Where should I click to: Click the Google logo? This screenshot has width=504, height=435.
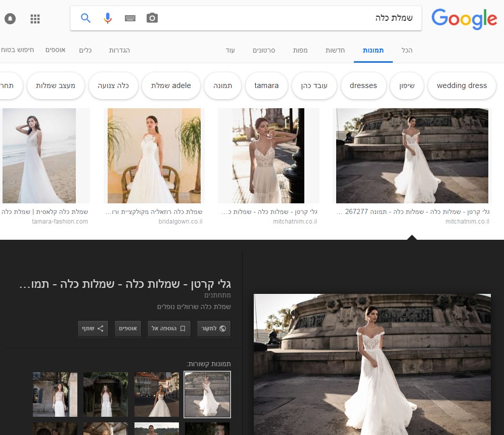[x=464, y=19]
